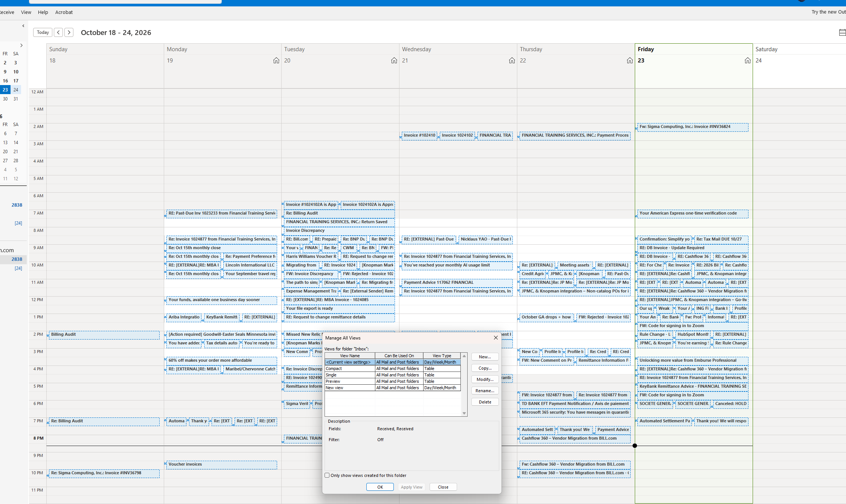Click Modify... button in the dialog
846x504 pixels.
(x=485, y=379)
